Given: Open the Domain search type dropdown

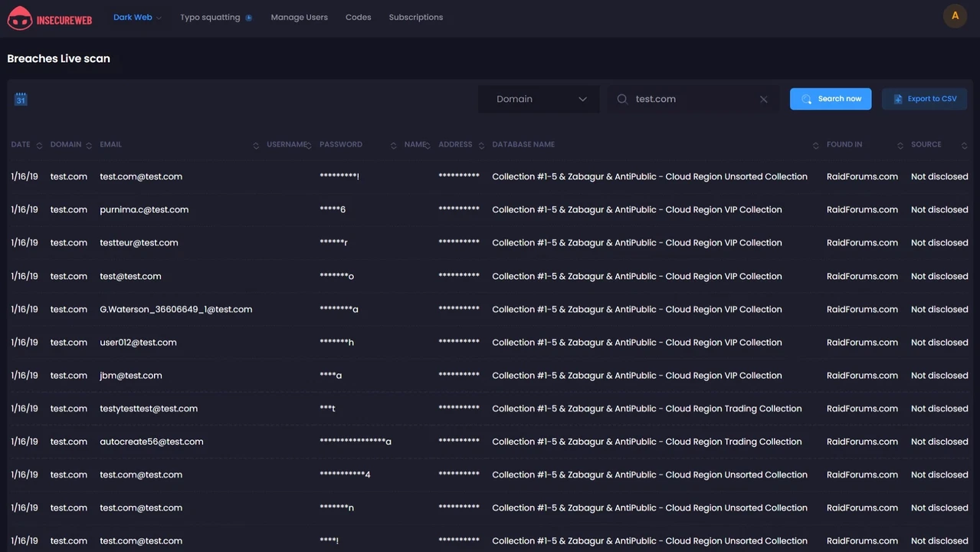Looking at the screenshot, I should [539, 99].
